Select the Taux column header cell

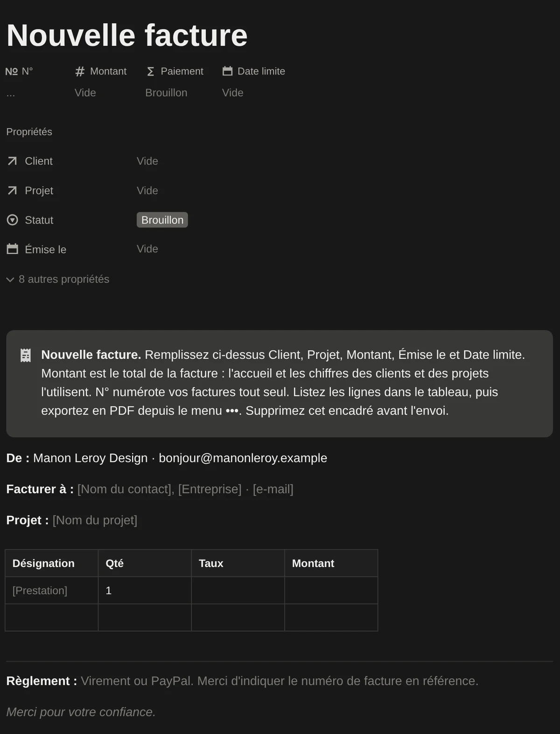[x=238, y=563]
